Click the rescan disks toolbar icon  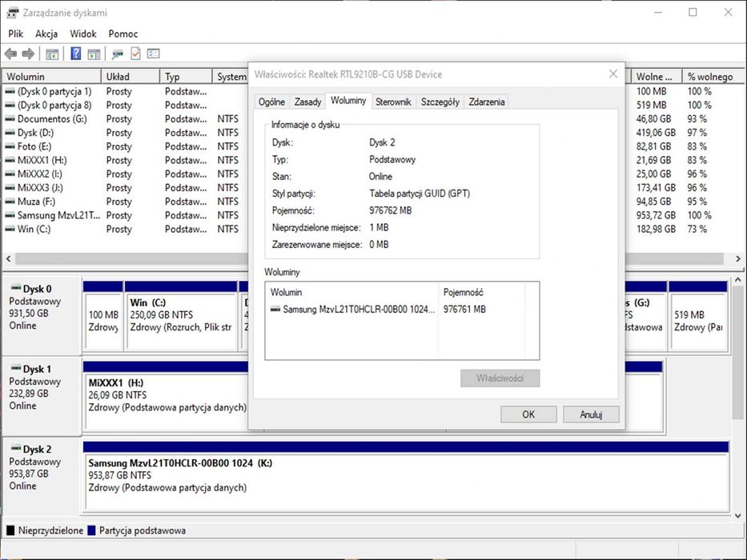(x=117, y=54)
